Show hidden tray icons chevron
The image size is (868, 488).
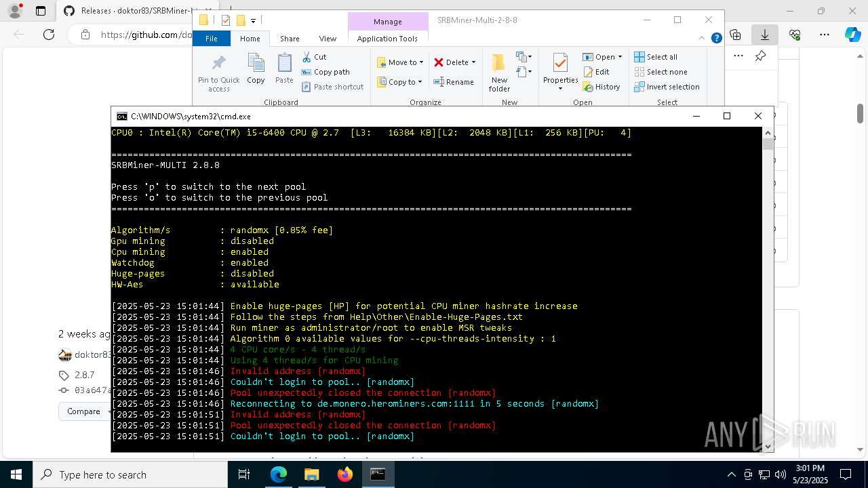[x=731, y=474]
